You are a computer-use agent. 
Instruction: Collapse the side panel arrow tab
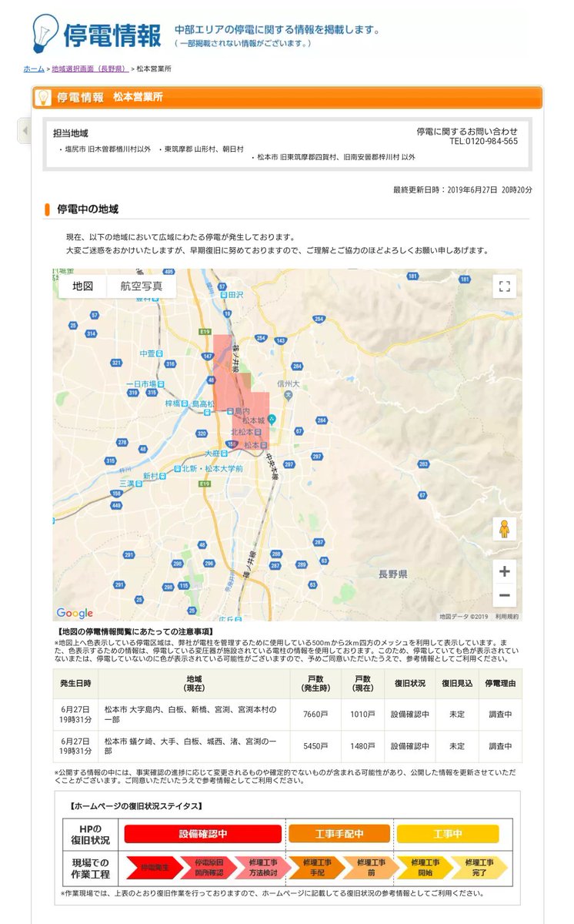(x=25, y=131)
